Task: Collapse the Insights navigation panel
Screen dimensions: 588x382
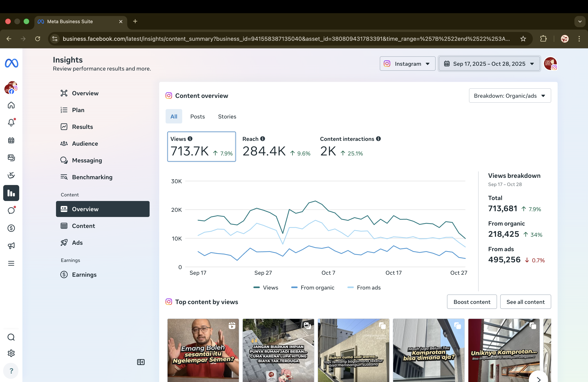Action: (141, 362)
